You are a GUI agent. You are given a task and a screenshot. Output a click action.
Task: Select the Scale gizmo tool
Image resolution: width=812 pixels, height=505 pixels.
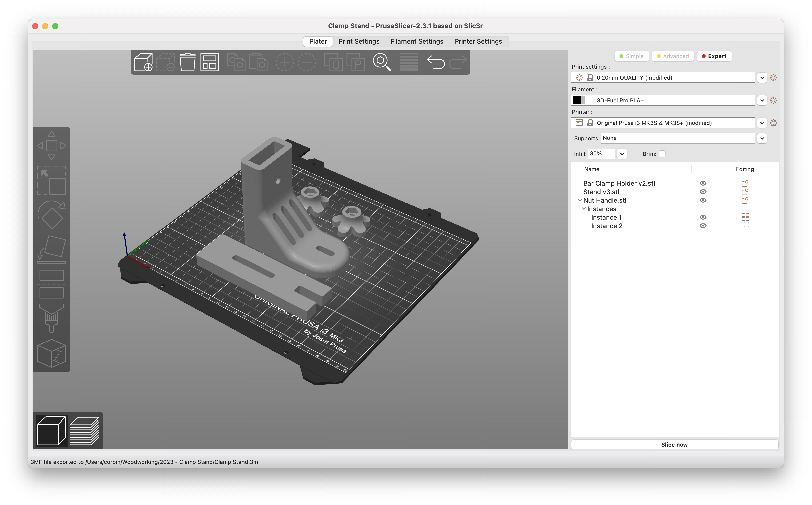pos(51,180)
